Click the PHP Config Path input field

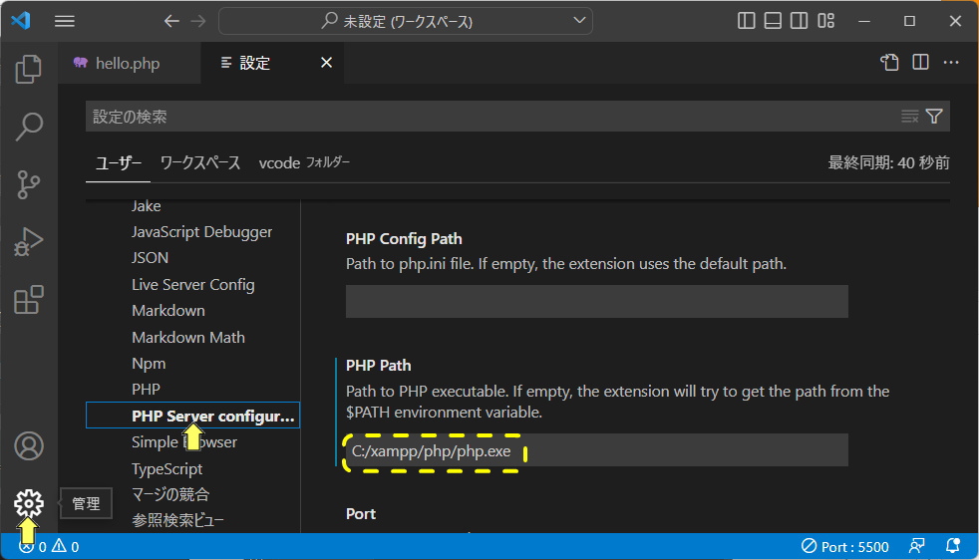[x=597, y=302]
